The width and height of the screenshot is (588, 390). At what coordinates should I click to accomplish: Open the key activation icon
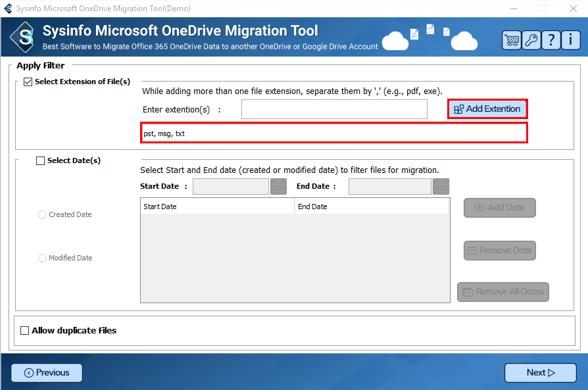531,40
